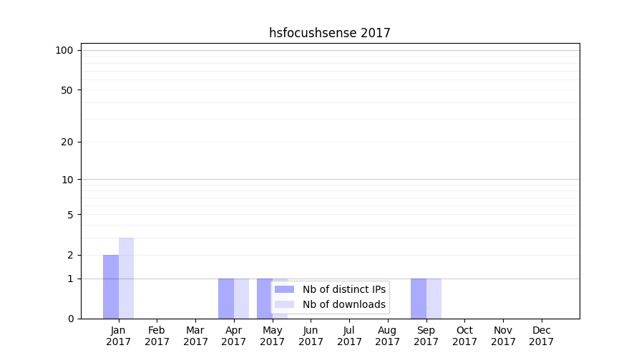This screenshot has height=358, width=644.
Task: Click the Nb of downloads legend swatch
Action: 284,304
